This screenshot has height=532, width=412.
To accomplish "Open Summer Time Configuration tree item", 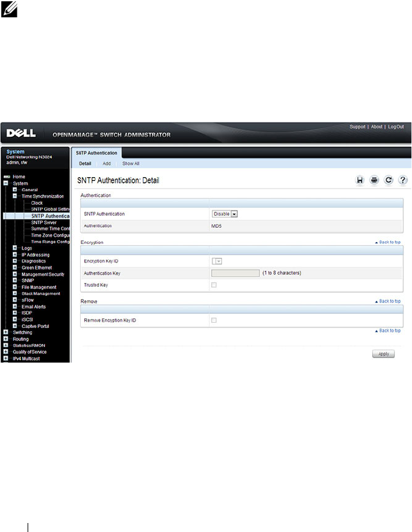I will (50, 228).
